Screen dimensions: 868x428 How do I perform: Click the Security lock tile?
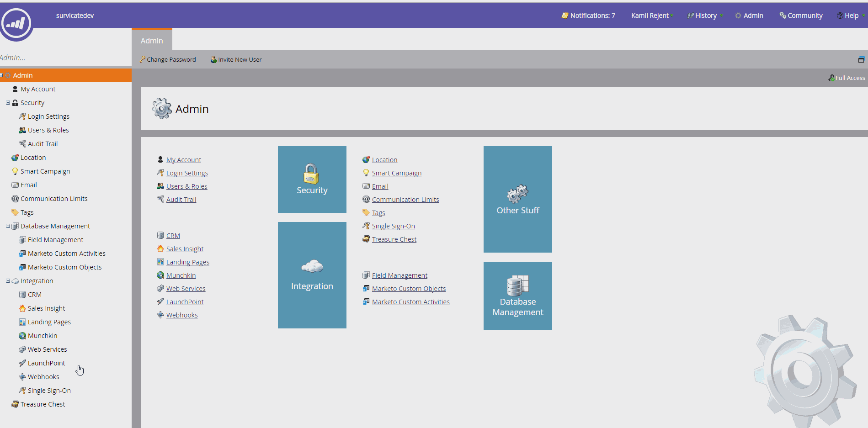click(x=312, y=180)
